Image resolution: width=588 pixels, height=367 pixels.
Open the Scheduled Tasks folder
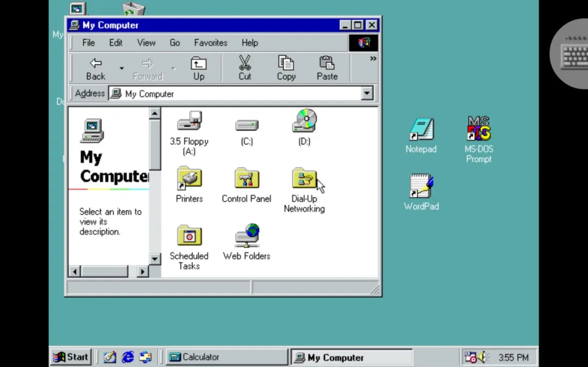point(189,236)
